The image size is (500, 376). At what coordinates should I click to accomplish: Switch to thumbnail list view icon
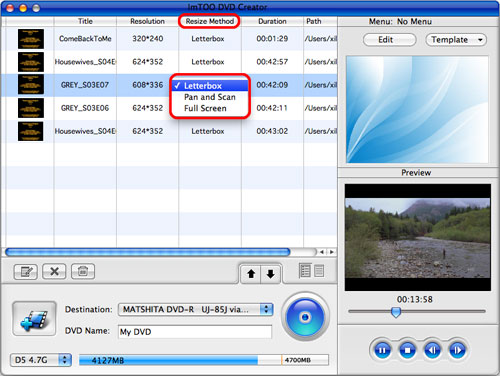pos(305,270)
